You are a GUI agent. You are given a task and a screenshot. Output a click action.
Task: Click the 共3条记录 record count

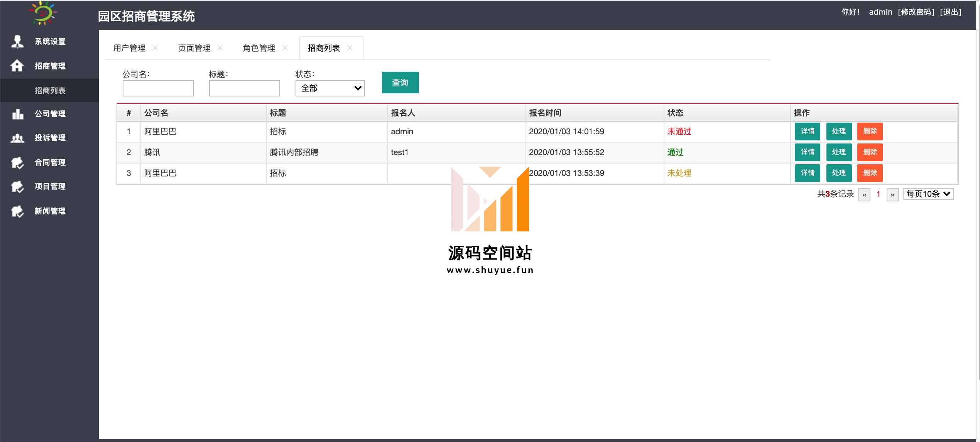(835, 194)
